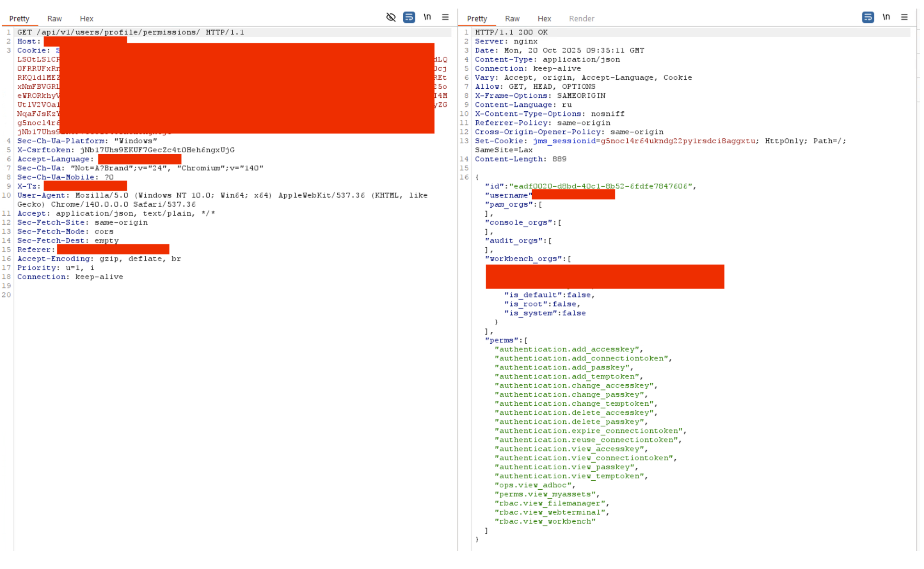Open the response editor hamburger menu
924x569 pixels.
click(x=904, y=17)
